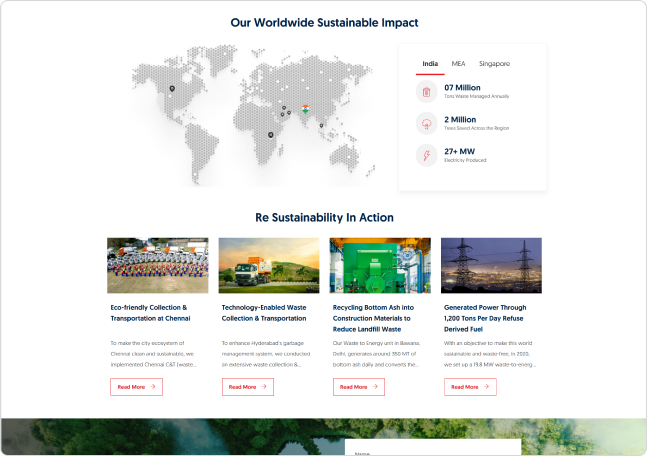This screenshot has height=456, width=647.
Task: Click the 27+ MW statistic text
Action: (459, 151)
